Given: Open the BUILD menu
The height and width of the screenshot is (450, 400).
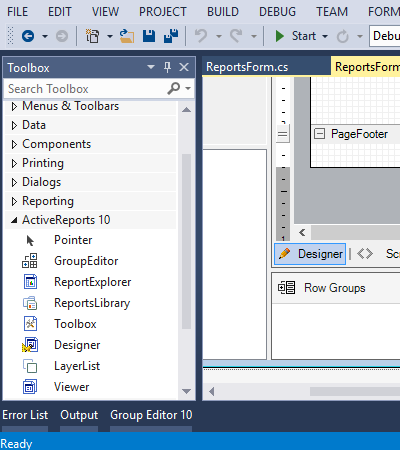Looking at the screenshot, I should pos(223,12).
